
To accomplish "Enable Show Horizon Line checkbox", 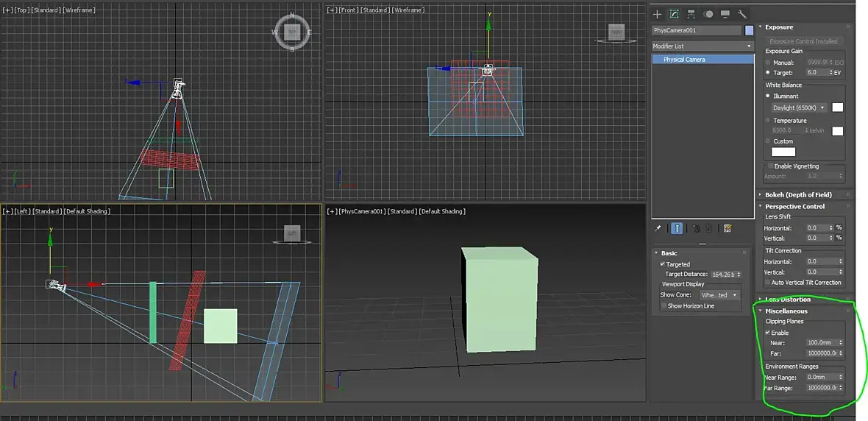I will point(664,305).
